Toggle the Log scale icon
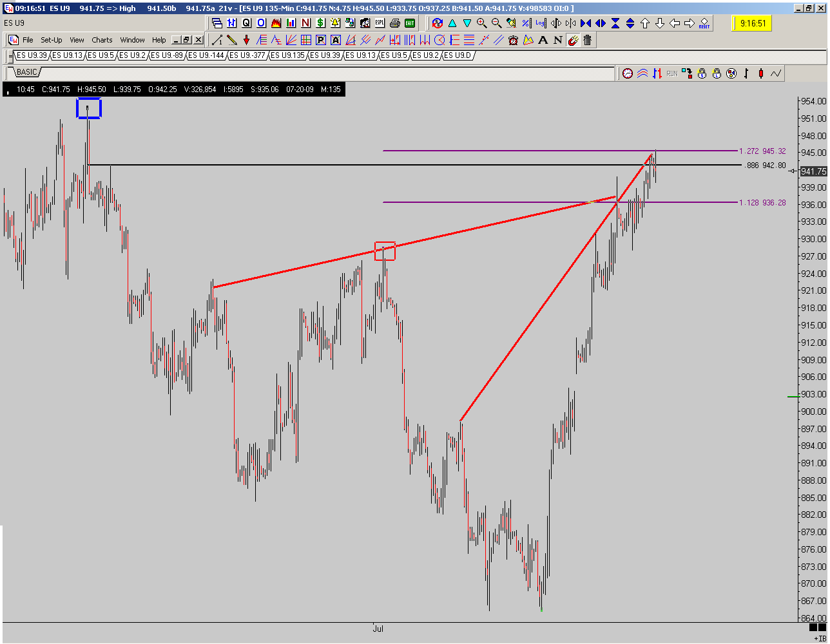This screenshot has height=644, width=830. (541, 23)
